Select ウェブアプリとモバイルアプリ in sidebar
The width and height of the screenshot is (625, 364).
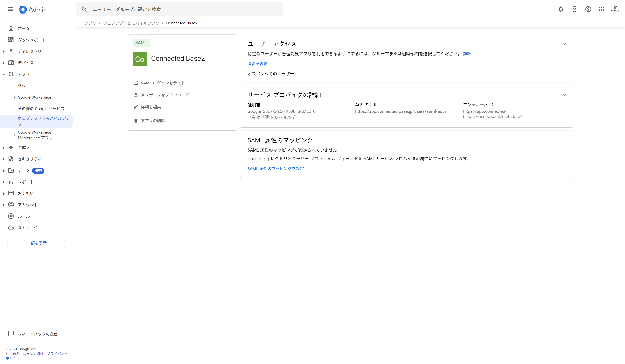click(x=37, y=121)
